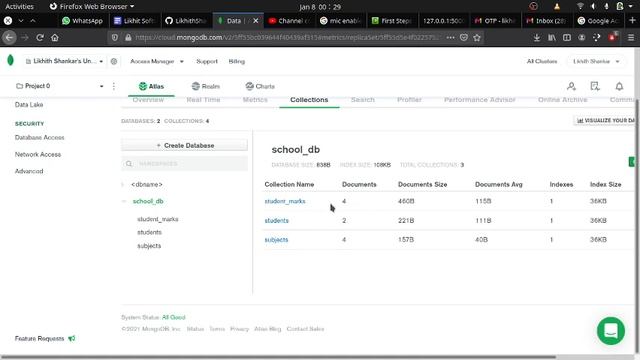
Task: Open page actions three-dots in URL bar
Action: coord(450,38)
